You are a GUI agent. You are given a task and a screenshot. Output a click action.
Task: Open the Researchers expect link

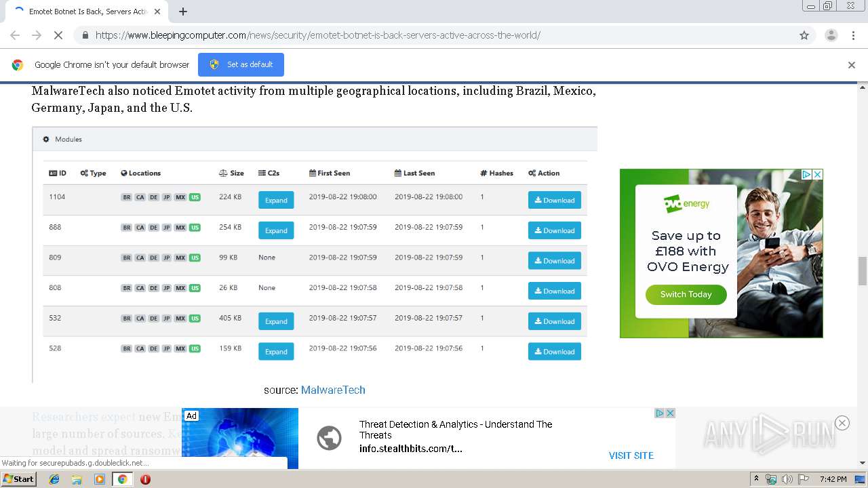point(83,417)
